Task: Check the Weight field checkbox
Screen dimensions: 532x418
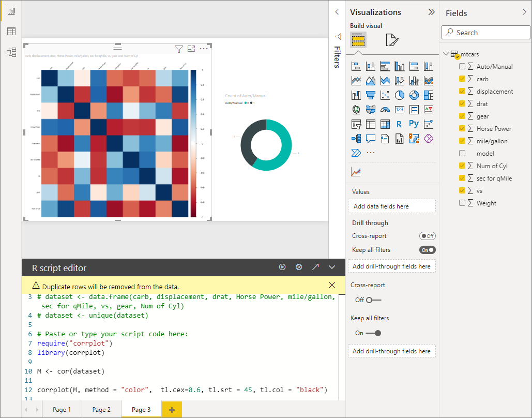Action: coord(462,203)
